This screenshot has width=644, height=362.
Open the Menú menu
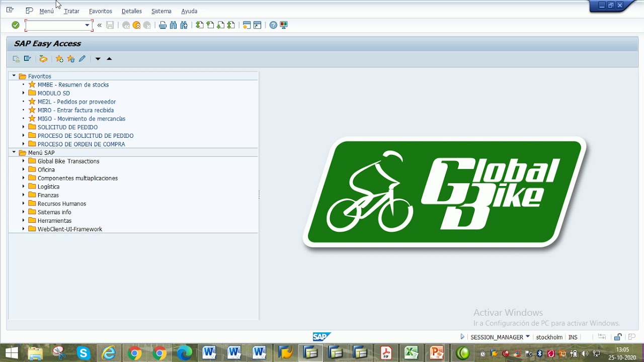[46, 11]
